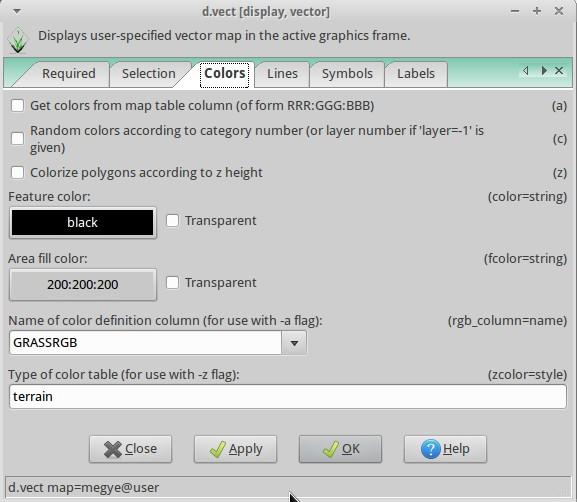Screen dimensions: 577x502
Task: Close the d.vect window from title bar
Action: (559, 11)
